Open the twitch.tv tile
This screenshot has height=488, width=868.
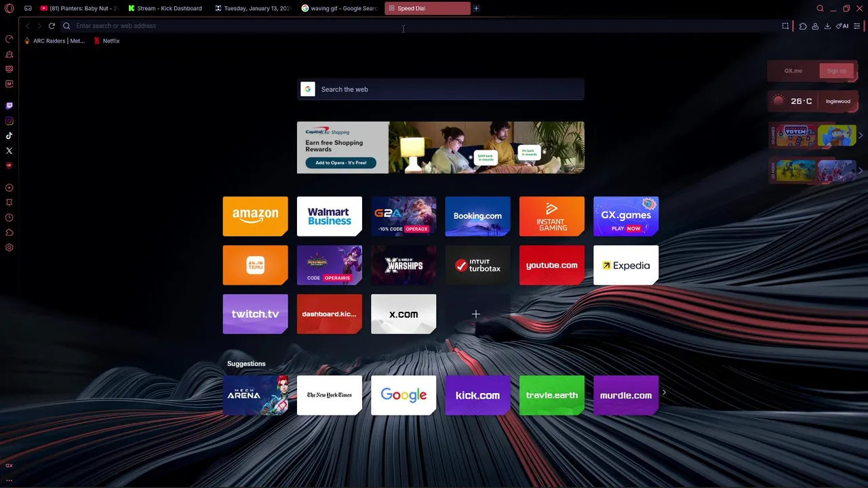(255, 314)
